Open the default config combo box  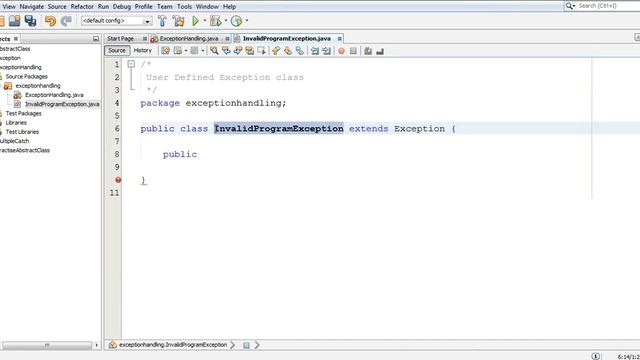116,21
